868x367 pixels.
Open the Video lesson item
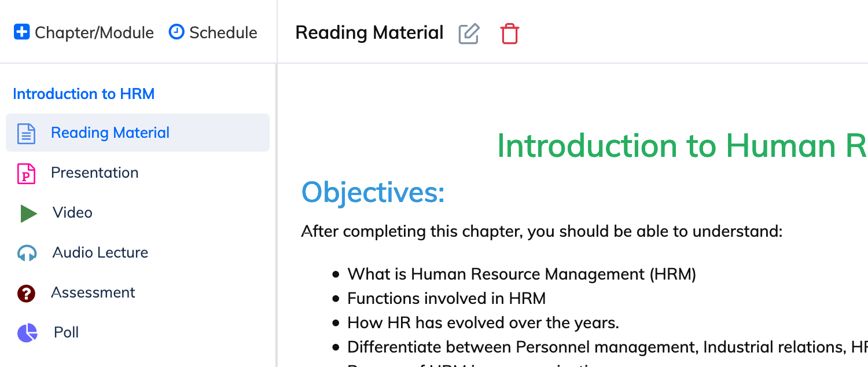coord(138,212)
